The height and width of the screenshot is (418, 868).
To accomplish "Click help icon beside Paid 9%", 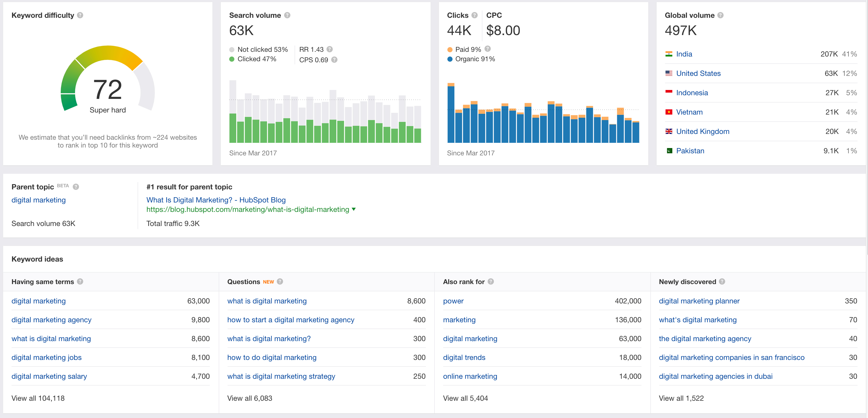I will pos(488,49).
